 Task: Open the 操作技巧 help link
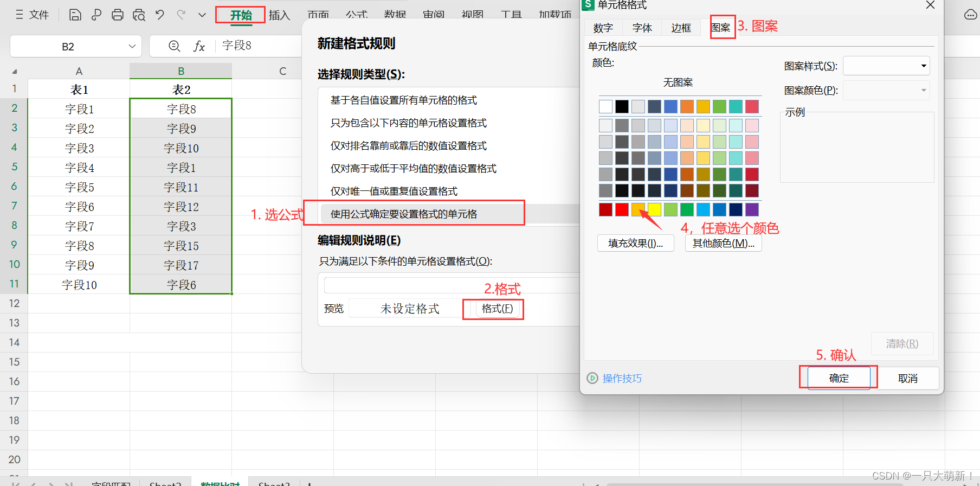pos(622,378)
